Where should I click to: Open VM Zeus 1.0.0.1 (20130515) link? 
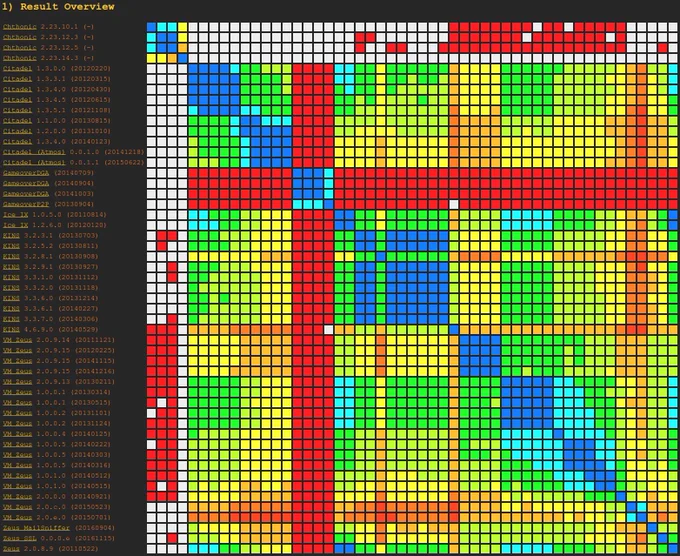tap(17, 402)
